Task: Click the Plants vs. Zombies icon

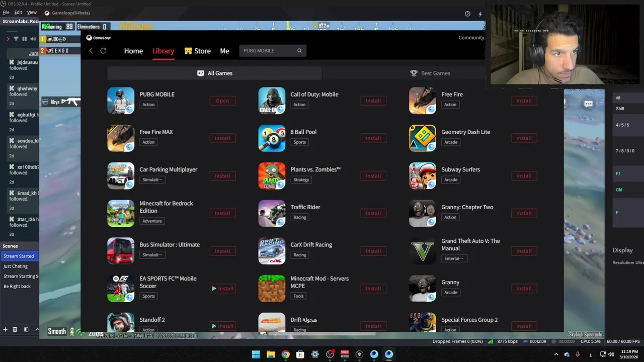Action: [272, 176]
